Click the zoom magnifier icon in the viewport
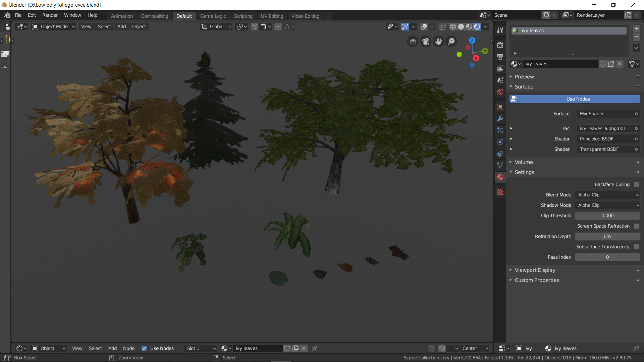 [x=451, y=41]
